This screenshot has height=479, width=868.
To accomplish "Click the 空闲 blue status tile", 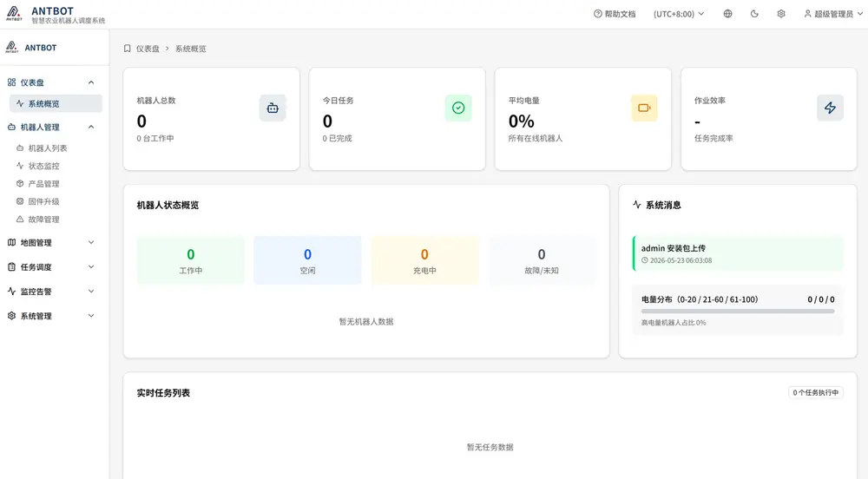I will (x=308, y=260).
